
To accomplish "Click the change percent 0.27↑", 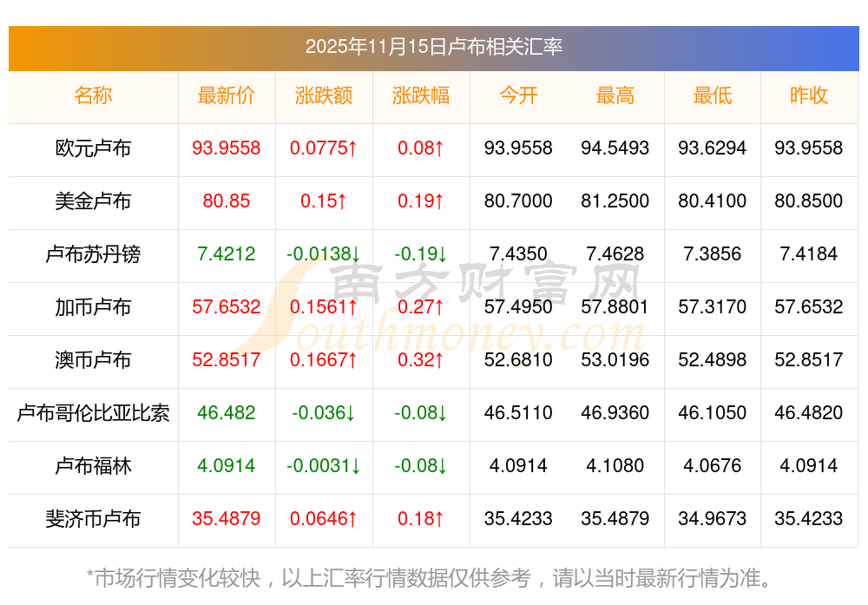I will [x=421, y=306].
